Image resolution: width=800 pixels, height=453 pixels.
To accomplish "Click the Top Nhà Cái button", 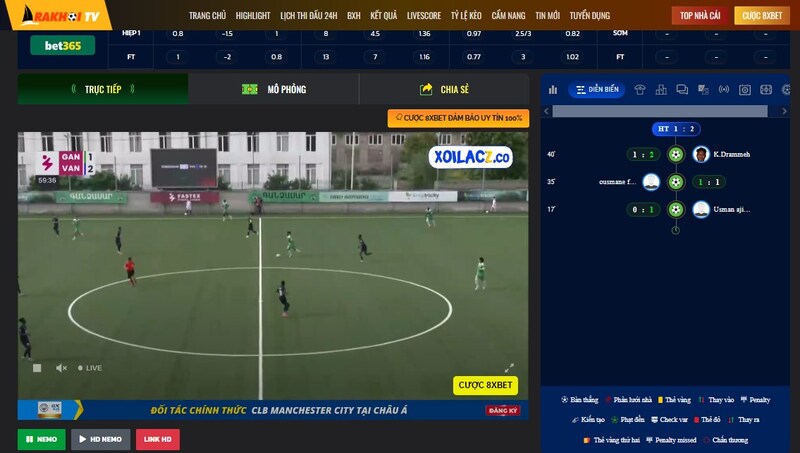I will point(700,16).
